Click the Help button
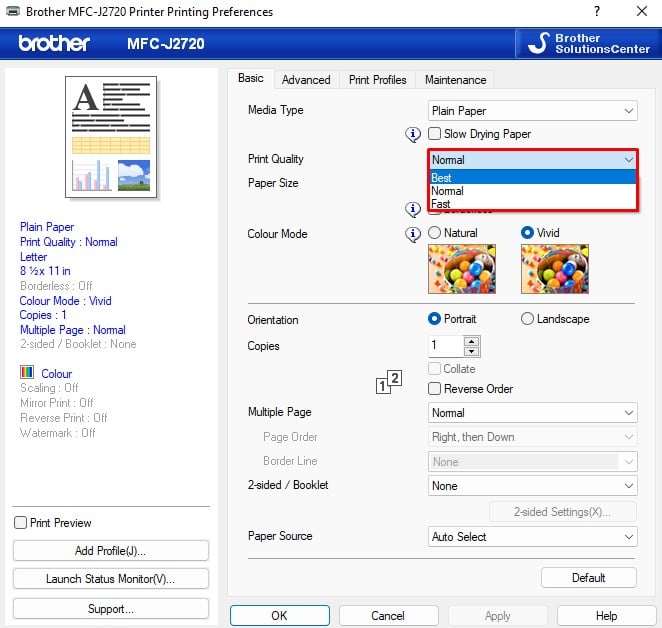Viewport: 662px width, 628px height. [x=606, y=615]
